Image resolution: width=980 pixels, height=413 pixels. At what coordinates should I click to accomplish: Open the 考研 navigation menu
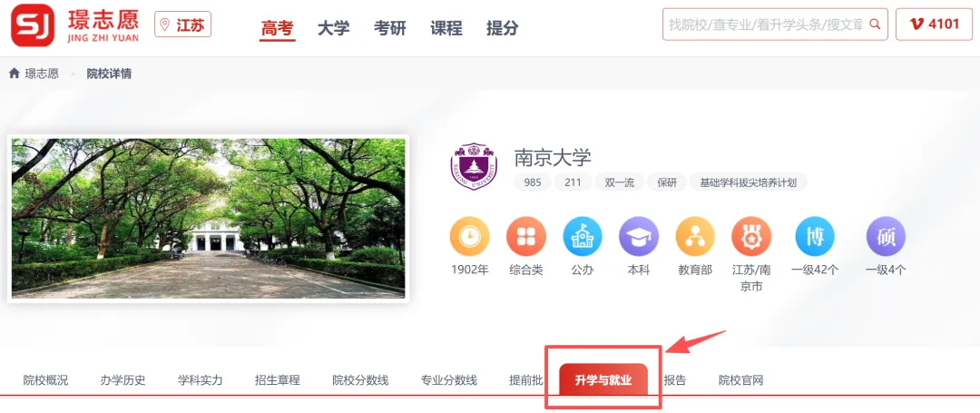point(390,28)
